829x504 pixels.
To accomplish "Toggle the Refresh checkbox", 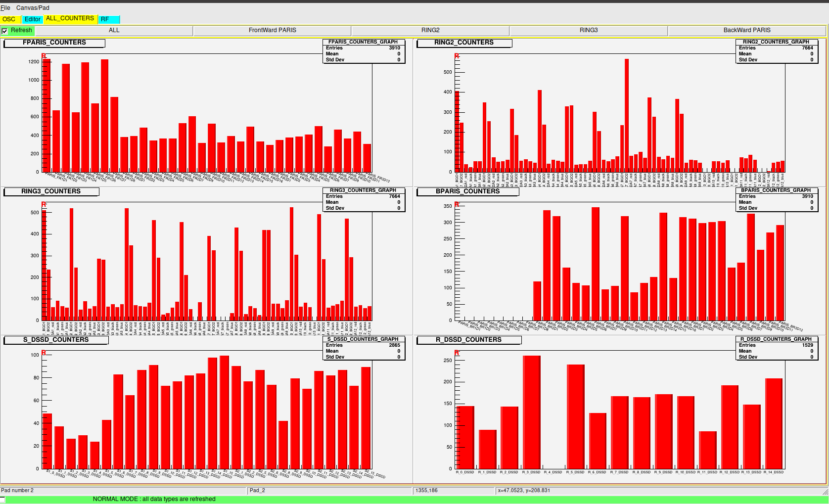I will click(5, 31).
